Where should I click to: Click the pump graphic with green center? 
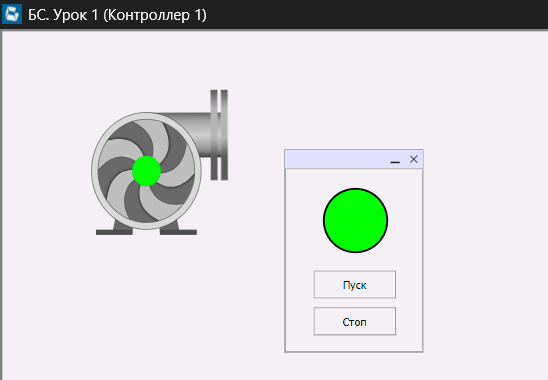click(160, 163)
